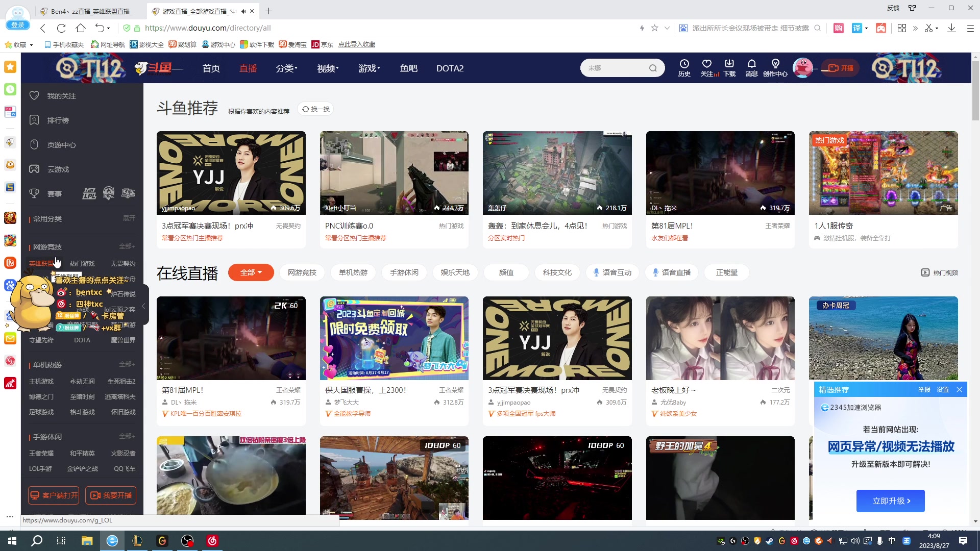Click the LPL league icon in sidebar
Viewport: 980px width, 551px height.
click(x=89, y=193)
